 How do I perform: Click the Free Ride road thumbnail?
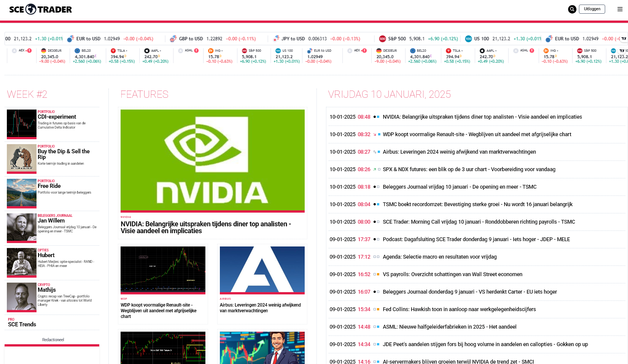[22, 194]
